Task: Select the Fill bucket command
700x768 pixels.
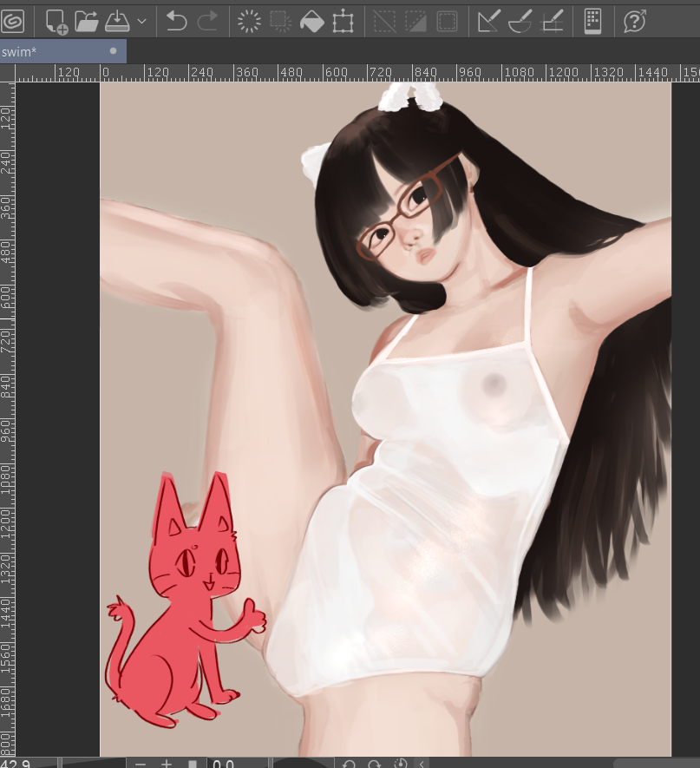Action: tap(311, 21)
